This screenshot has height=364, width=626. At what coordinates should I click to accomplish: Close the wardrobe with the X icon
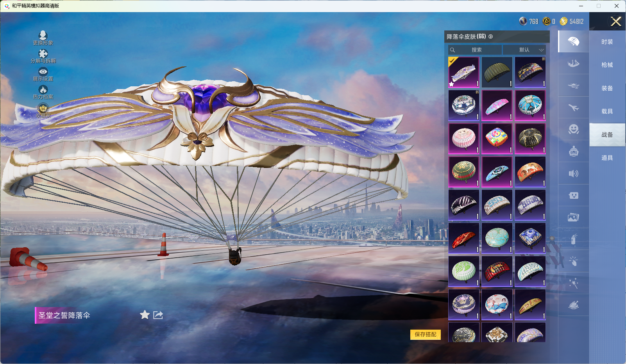coord(616,21)
